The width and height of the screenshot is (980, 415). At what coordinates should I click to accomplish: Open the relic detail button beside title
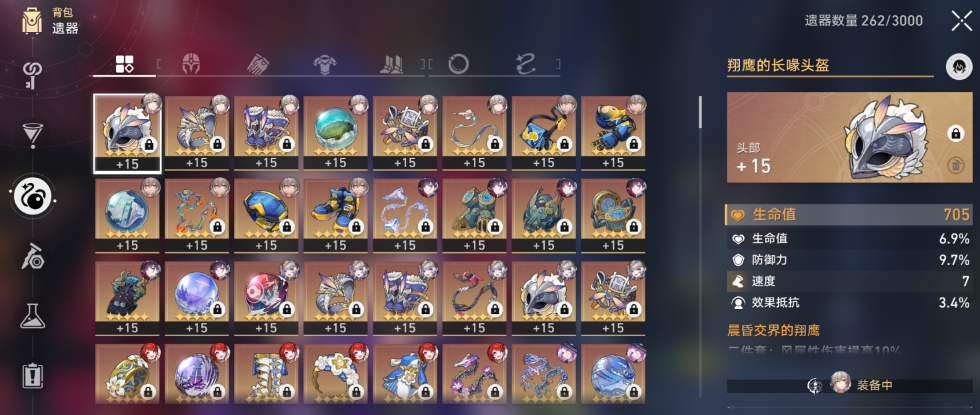(957, 66)
